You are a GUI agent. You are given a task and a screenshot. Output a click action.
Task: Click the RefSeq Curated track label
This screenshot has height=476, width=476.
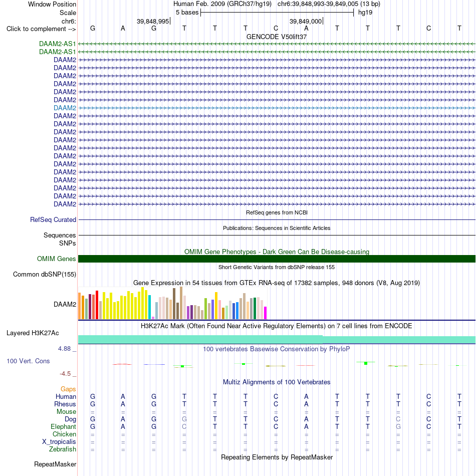coord(53,219)
